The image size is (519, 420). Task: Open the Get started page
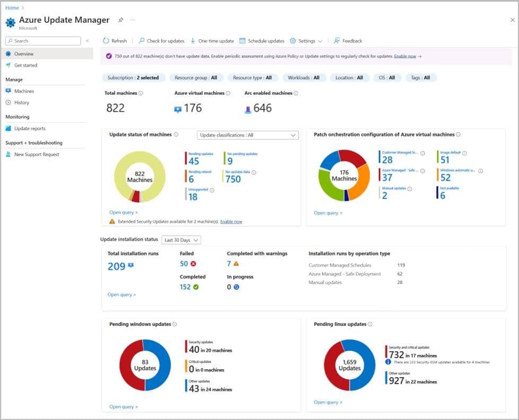(x=25, y=65)
